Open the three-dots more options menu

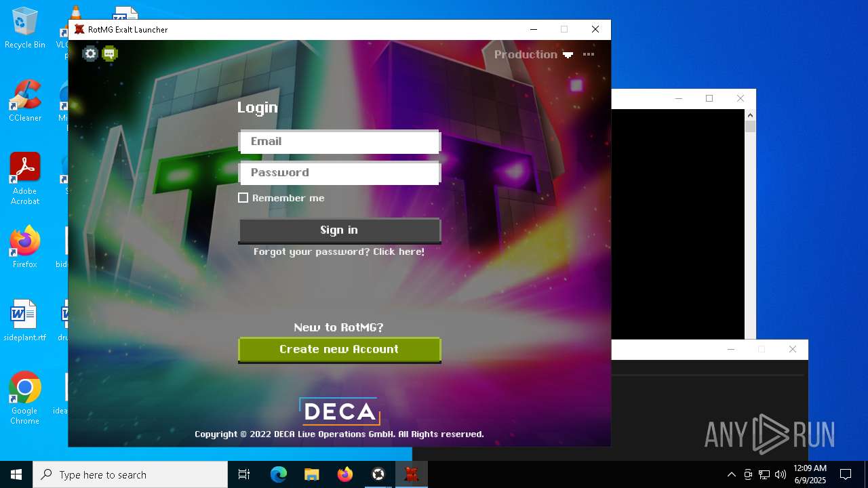[x=589, y=54]
